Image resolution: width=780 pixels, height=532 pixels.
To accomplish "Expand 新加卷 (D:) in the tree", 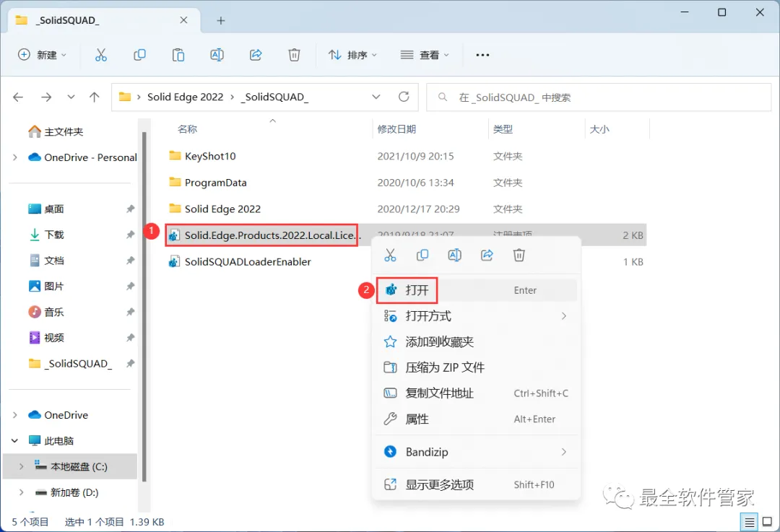I will tap(22, 492).
